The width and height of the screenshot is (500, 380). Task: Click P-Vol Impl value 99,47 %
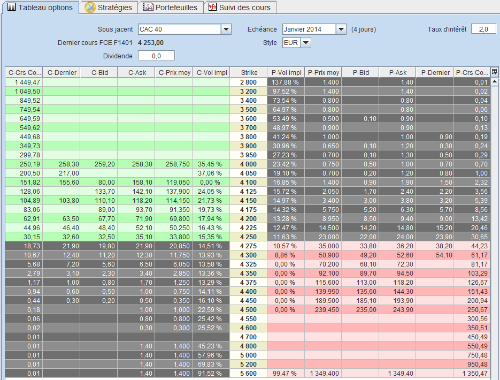(x=286, y=373)
